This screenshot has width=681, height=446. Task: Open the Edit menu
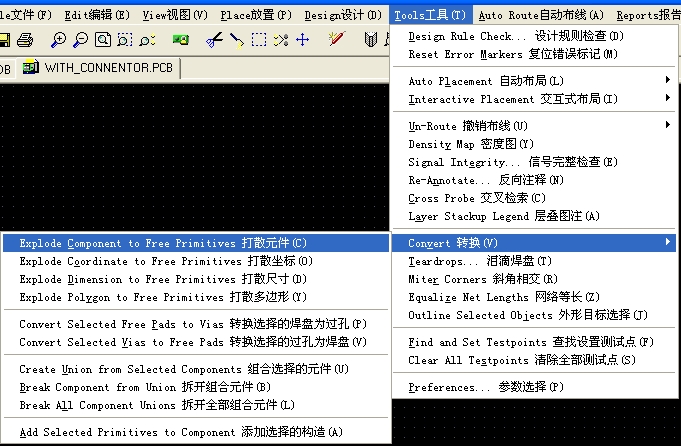tap(97, 15)
